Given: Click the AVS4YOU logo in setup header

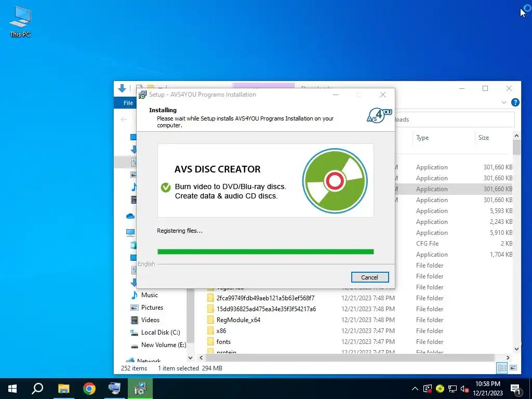Looking at the screenshot, I should tap(379, 115).
